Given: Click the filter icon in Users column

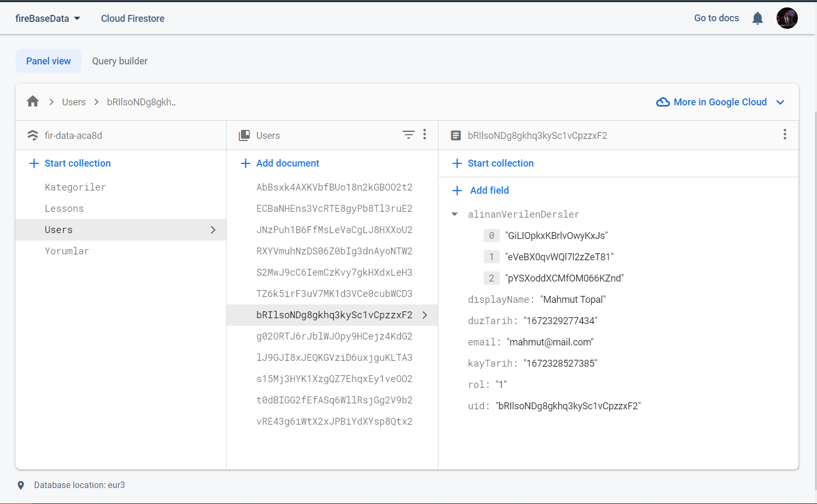Looking at the screenshot, I should coord(408,135).
